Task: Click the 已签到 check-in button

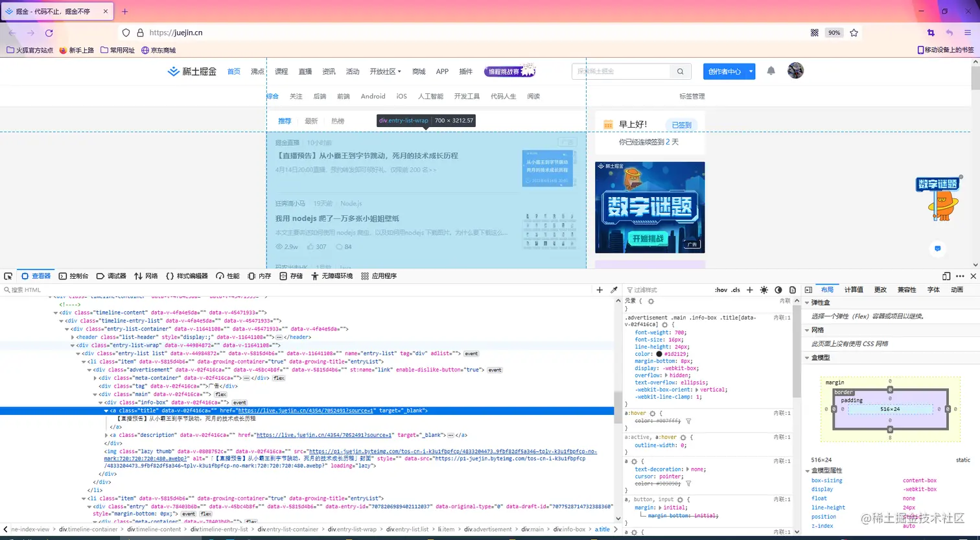Action: point(681,124)
